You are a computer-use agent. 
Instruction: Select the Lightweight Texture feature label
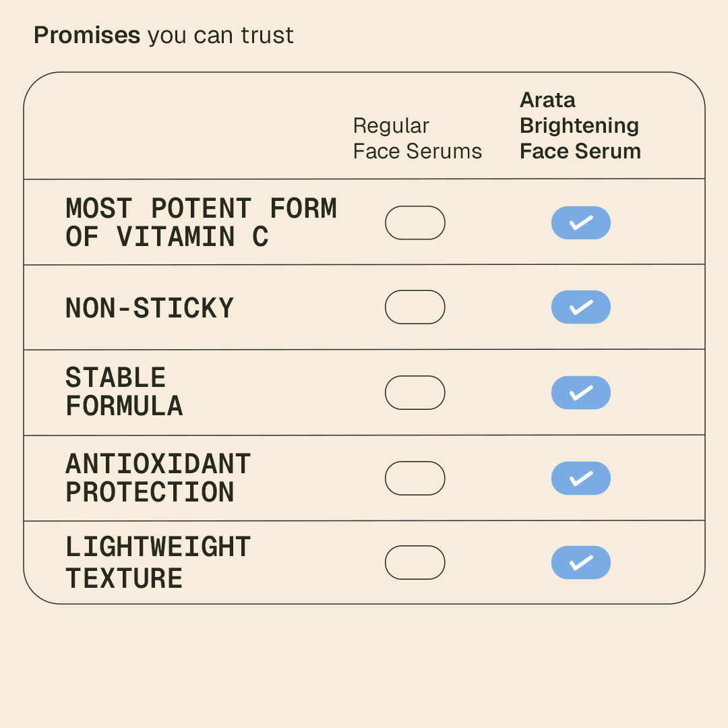click(x=158, y=564)
